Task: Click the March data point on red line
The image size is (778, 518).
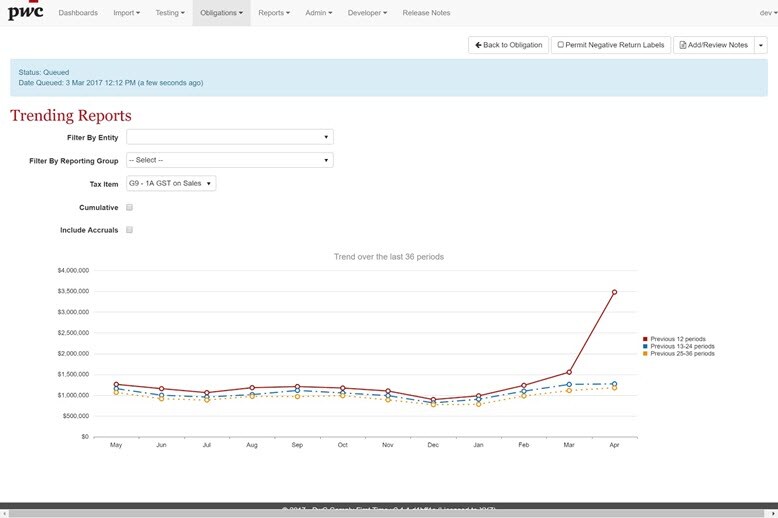Action: (569, 372)
